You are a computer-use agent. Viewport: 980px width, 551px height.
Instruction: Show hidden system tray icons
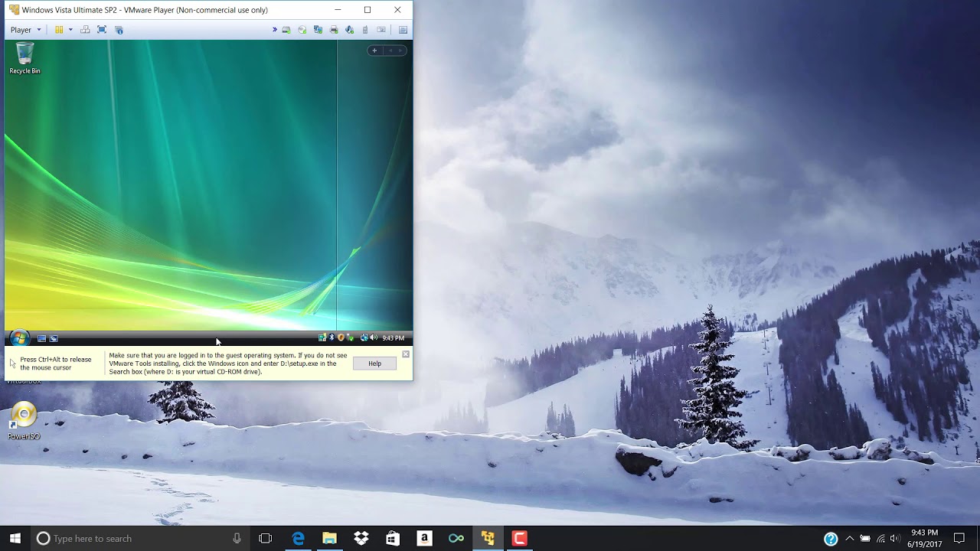point(849,539)
